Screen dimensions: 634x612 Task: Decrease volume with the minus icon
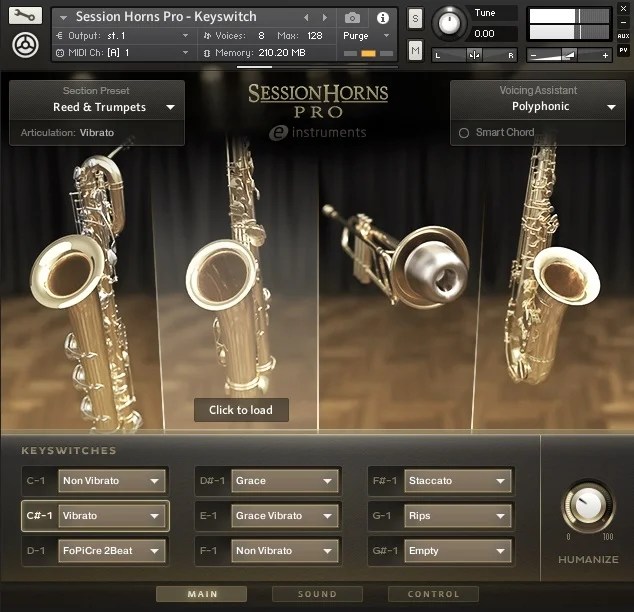(x=533, y=55)
